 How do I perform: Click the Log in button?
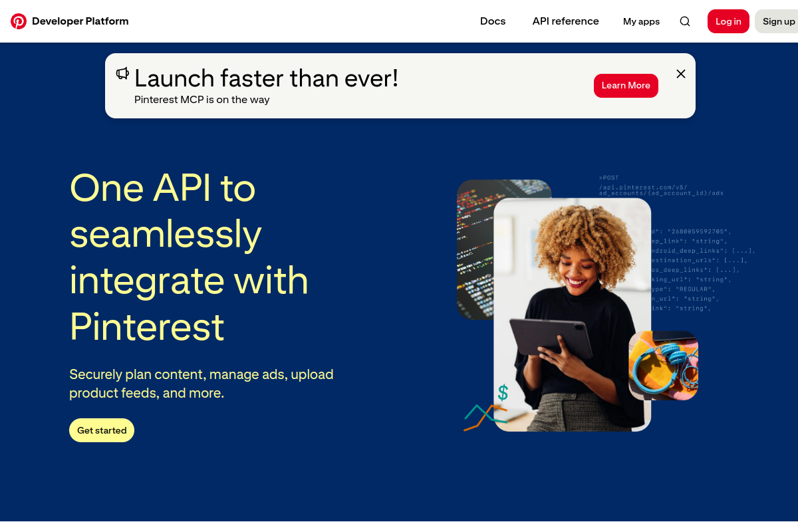click(x=728, y=21)
